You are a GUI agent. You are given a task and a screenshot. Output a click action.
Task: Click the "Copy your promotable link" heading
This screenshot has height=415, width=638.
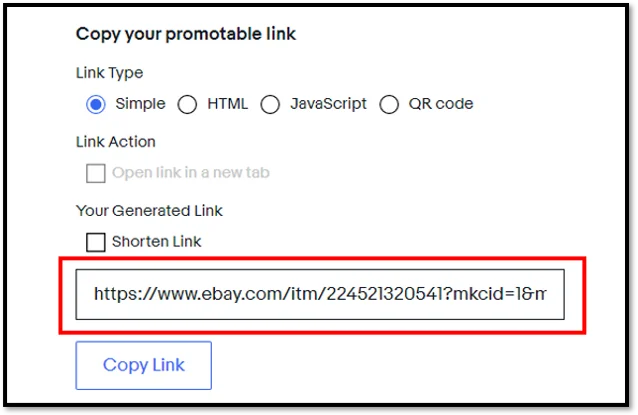pos(186,35)
